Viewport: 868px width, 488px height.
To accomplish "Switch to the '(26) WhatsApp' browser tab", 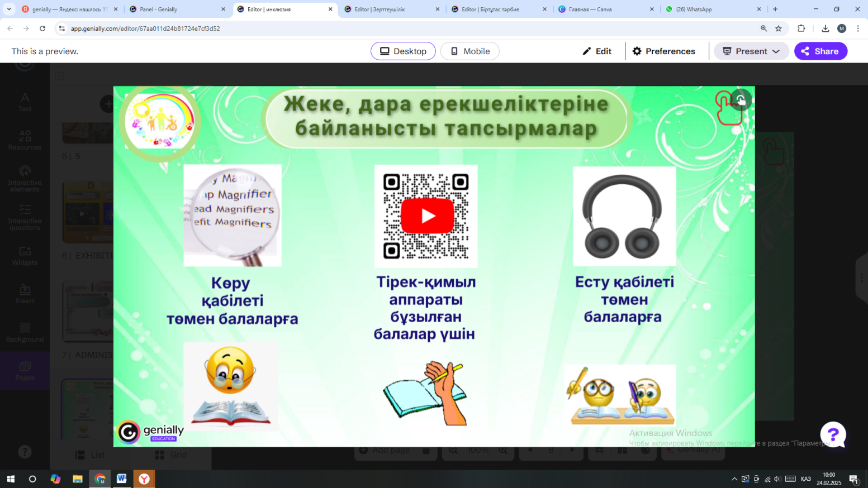I will point(714,9).
